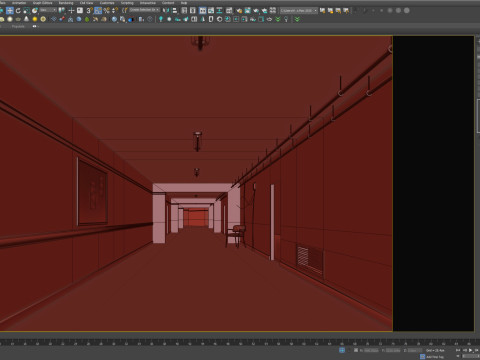Select the vent grille on right wall
This screenshot has height=360, width=480.
(x=310, y=259)
